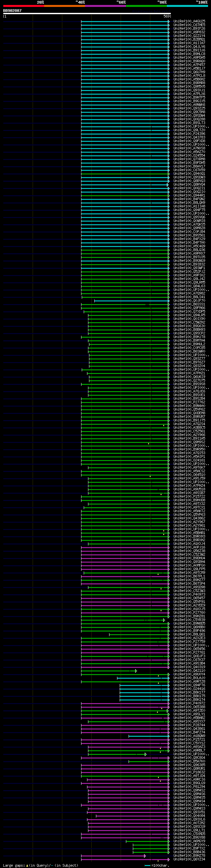Click the UniRef100_P24396 label
The height and width of the screenshot is (868, 211).
point(189,134)
